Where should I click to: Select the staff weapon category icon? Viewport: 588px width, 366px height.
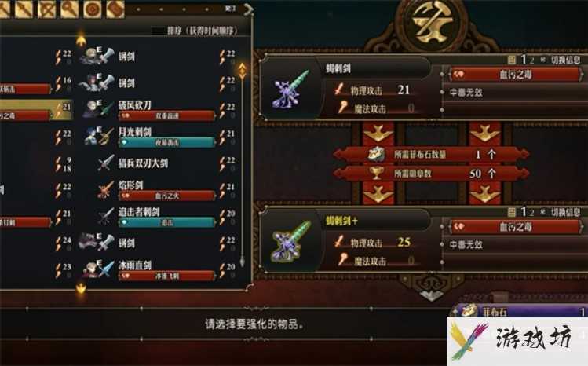tap(69, 9)
